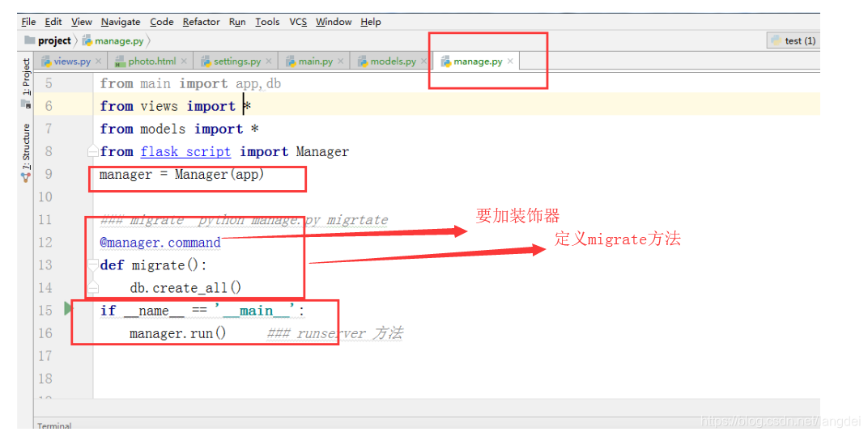Click 'db.create_all()' on line 14
This screenshot has height=436, width=868.
185,288
